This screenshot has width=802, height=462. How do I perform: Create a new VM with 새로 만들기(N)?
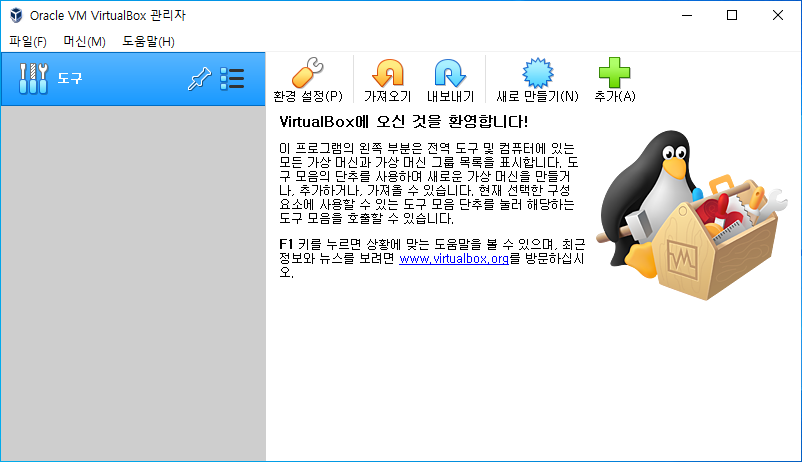[537, 80]
